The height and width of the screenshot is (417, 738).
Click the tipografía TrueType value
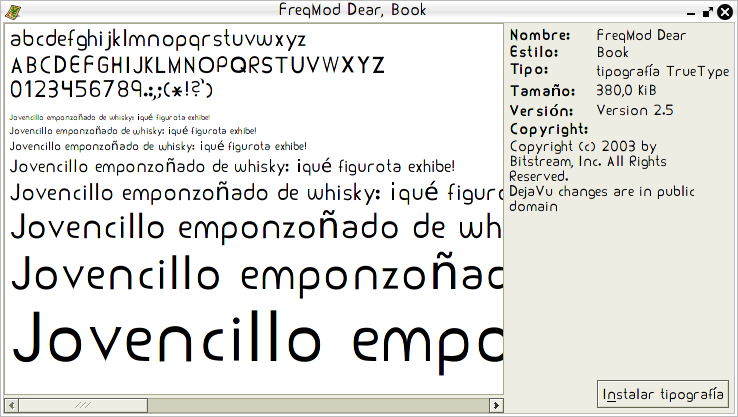pos(663,71)
